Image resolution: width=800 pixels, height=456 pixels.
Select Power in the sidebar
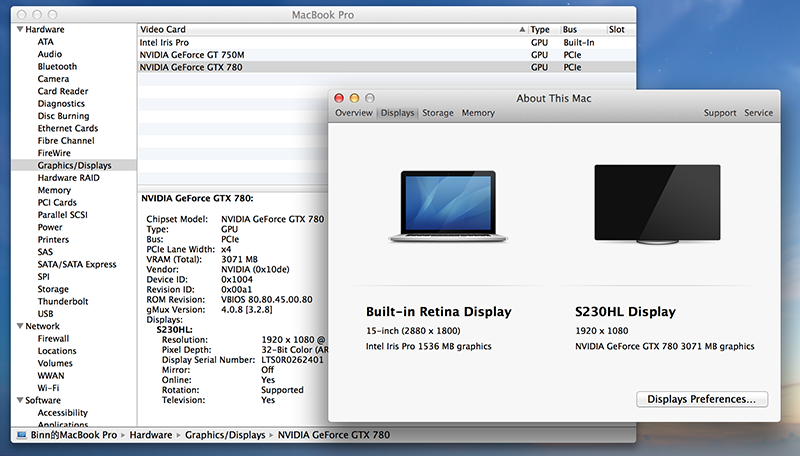coord(50,227)
